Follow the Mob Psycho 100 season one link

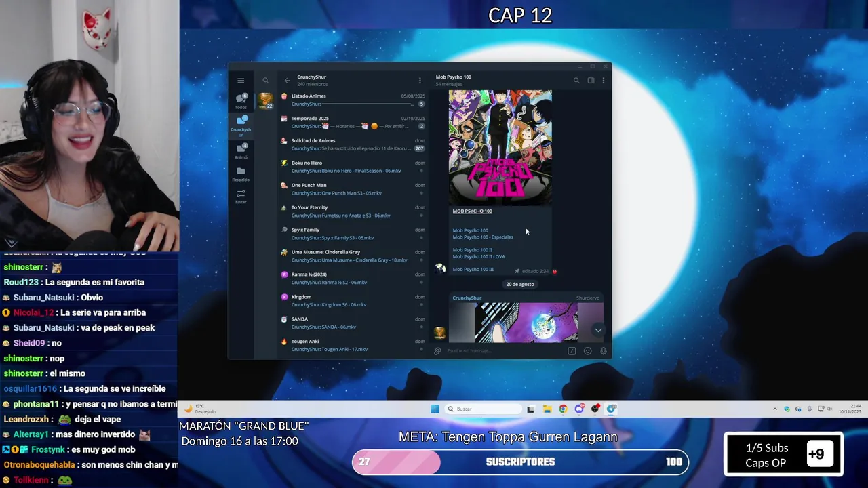point(470,230)
